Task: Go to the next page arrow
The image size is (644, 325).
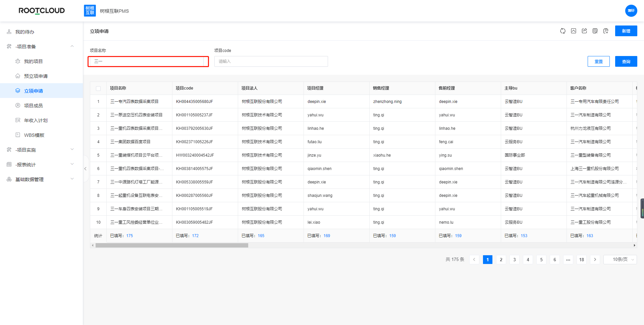Action: pos(595,260)
